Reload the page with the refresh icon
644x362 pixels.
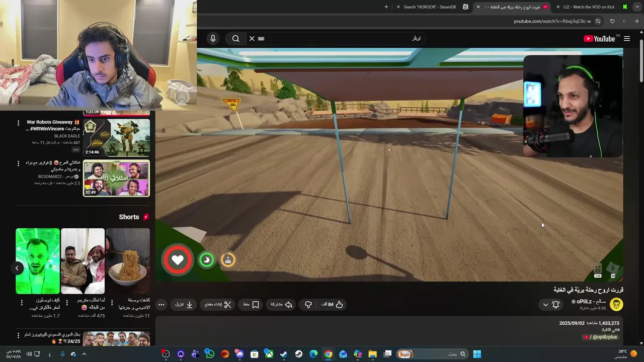612,21
